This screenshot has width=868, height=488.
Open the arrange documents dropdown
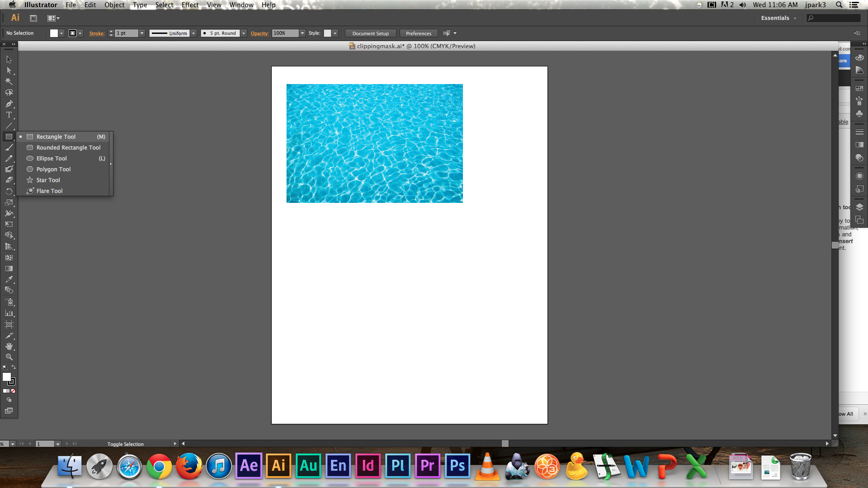(x=54, y=18)
